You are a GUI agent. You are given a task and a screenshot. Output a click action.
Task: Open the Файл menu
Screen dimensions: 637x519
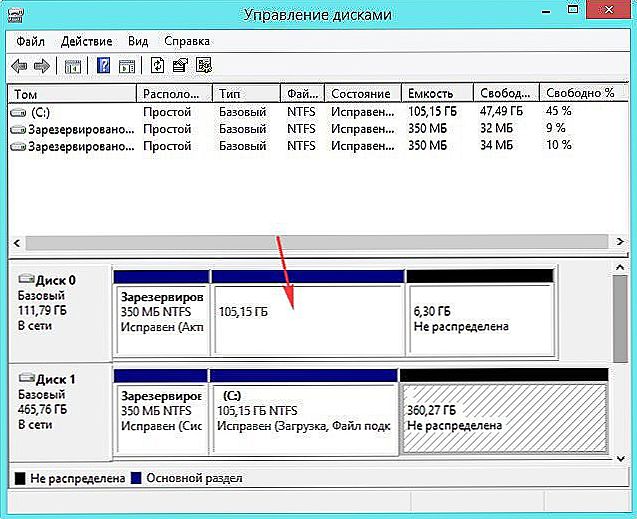[x=30, y=41]
